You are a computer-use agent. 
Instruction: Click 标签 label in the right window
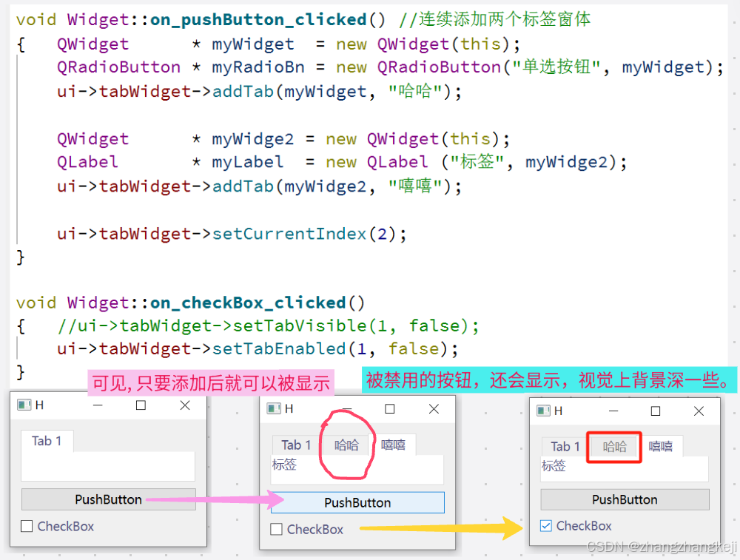(x=554, y=466)
